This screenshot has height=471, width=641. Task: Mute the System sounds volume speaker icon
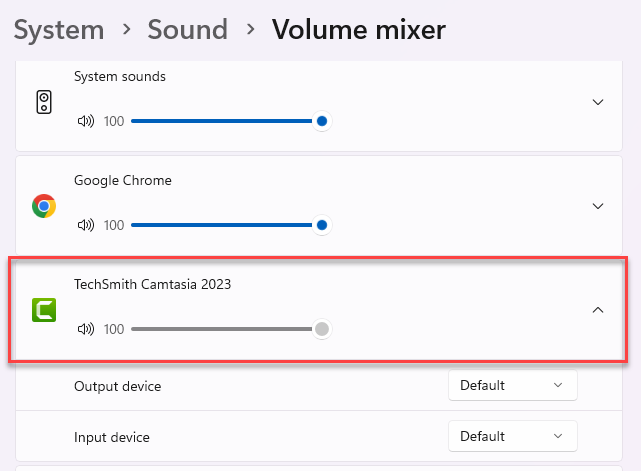coord(85,121)
